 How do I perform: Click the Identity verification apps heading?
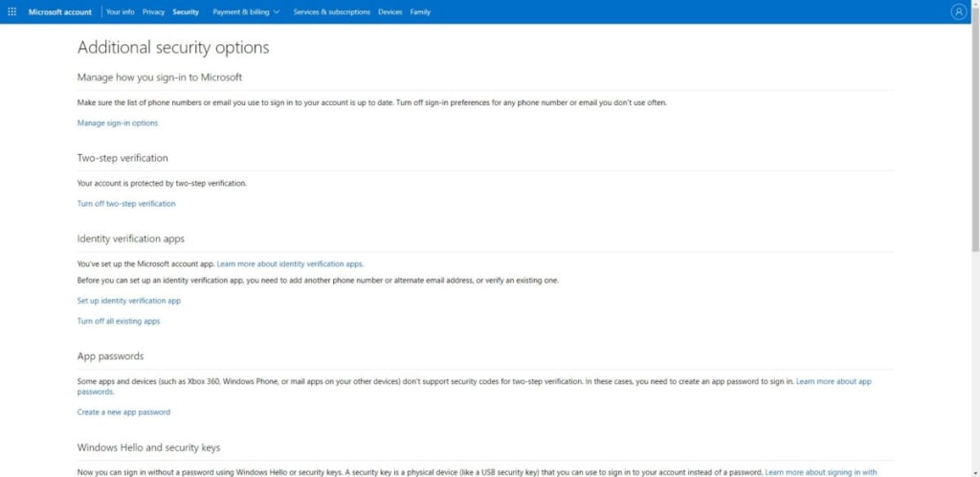[x=130, y=238]
